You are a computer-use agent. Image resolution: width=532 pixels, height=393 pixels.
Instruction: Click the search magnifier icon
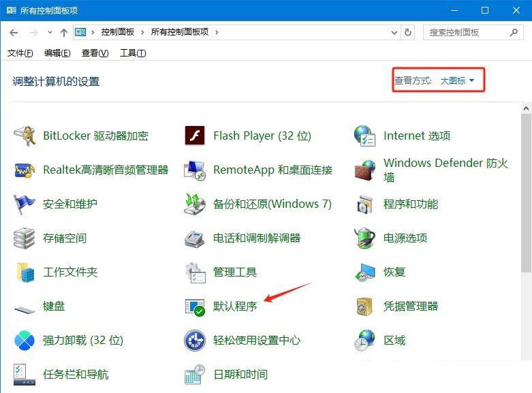[514, 32]
